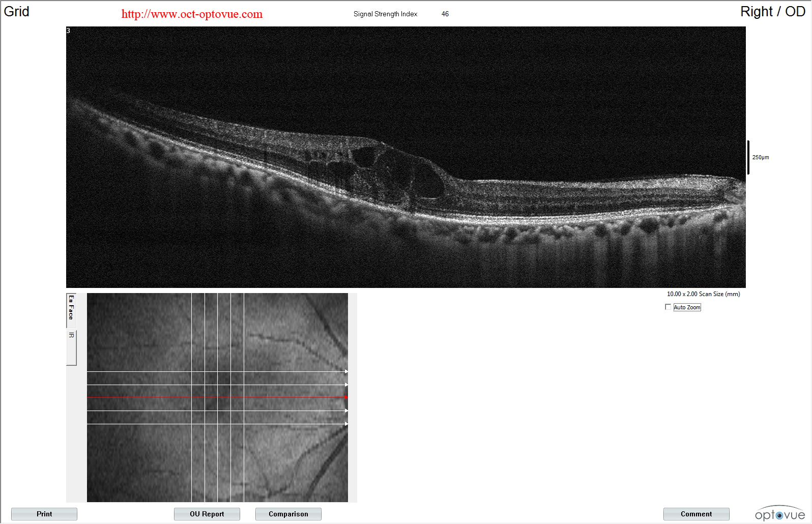
Task: Switch to the IR tab
Action: (x=71, y=347)
